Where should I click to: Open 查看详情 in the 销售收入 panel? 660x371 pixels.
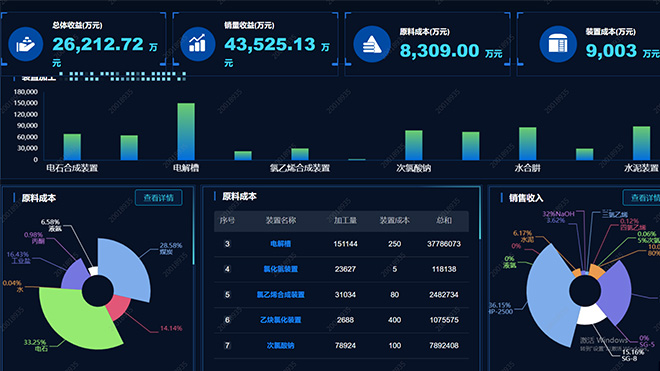pyautogui.click(x=641, y=198)
